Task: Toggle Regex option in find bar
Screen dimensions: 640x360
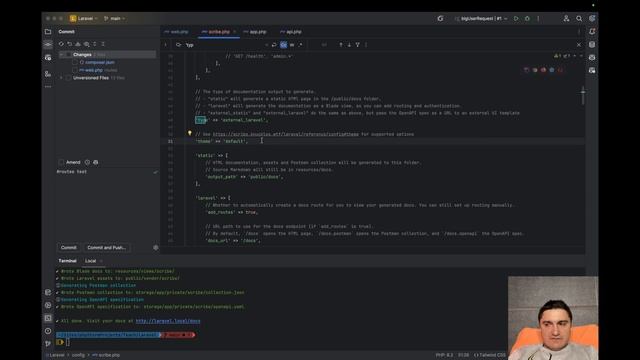Action: point(301,45)
